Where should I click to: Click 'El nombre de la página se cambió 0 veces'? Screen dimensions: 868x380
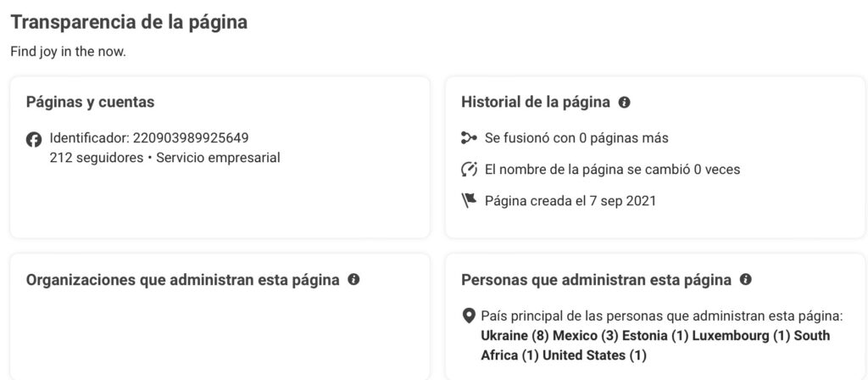click(x=612, y=169)
